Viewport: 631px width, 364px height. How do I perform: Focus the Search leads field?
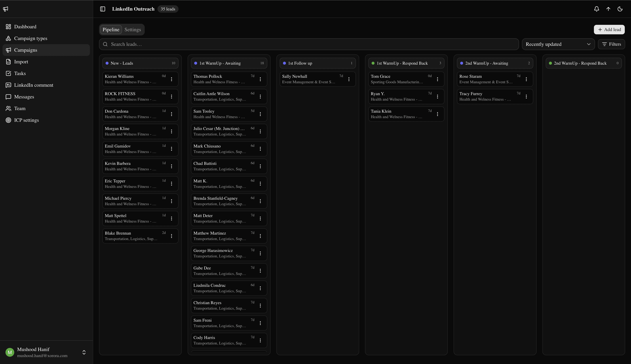point(309,44)
